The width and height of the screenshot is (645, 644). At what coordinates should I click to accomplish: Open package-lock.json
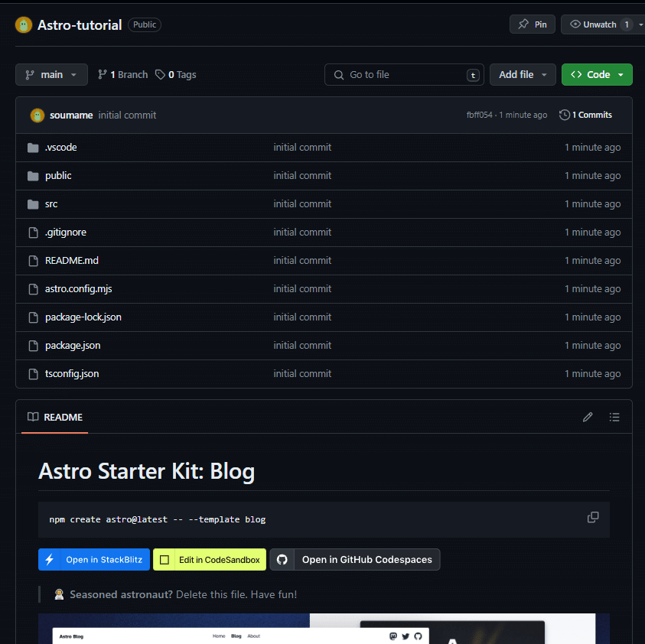point(83,317)
